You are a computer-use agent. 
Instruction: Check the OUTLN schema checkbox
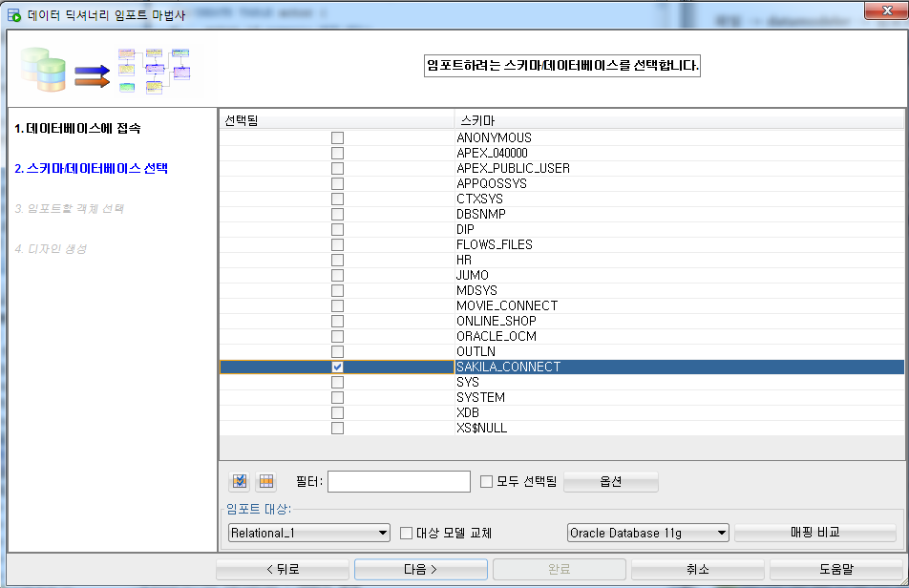click(x=337, y=351)
